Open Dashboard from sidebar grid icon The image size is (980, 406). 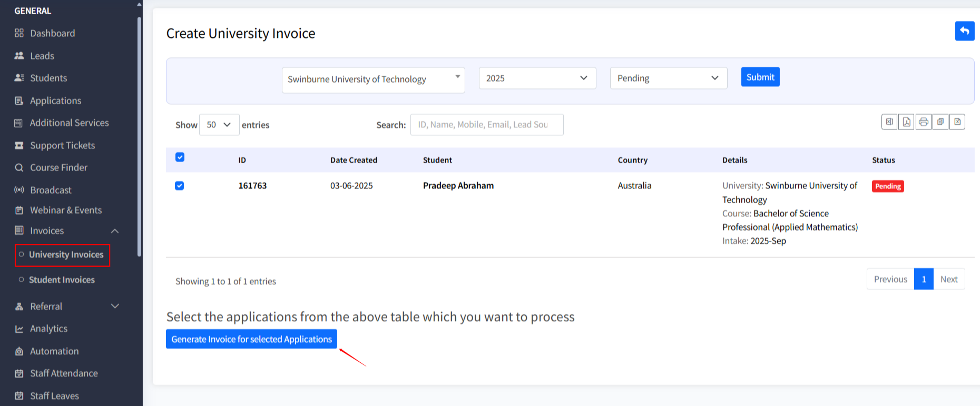point(19,33)
